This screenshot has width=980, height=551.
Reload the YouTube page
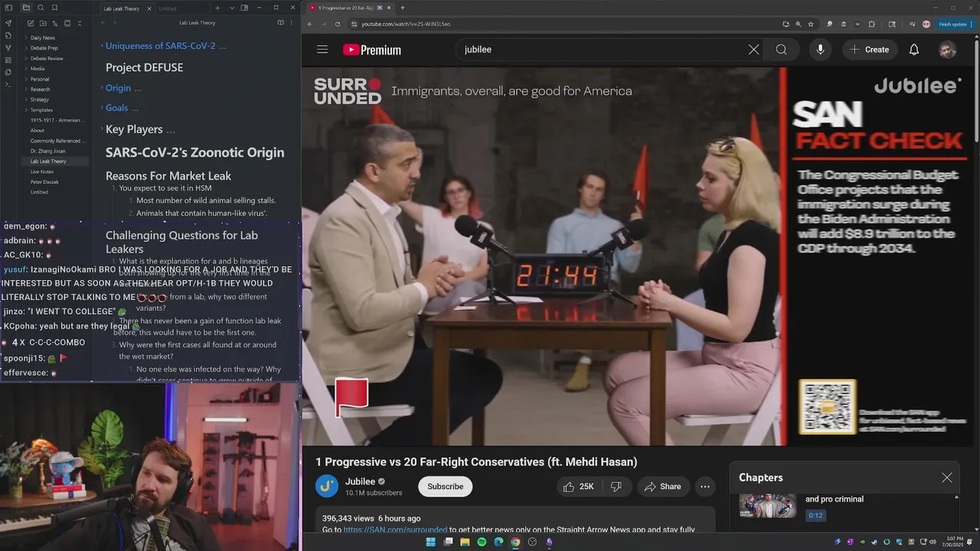coord(337,24)
